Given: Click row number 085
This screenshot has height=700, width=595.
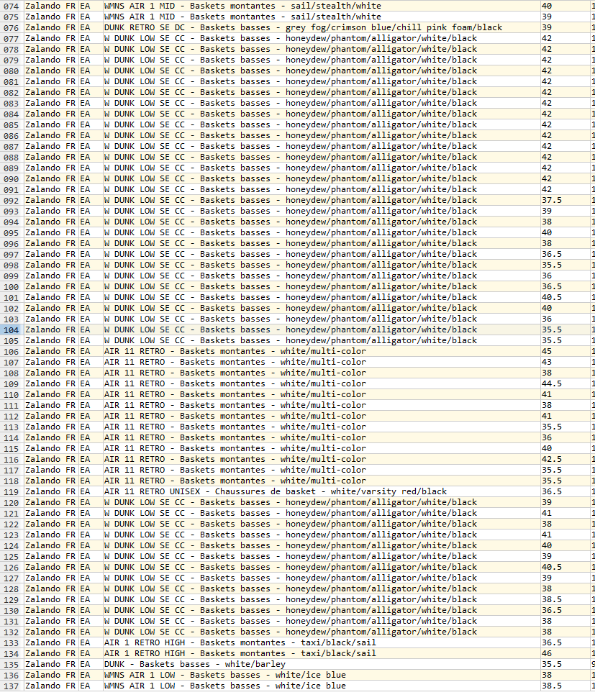Looking at the screenshot, I should coord(12,125).
